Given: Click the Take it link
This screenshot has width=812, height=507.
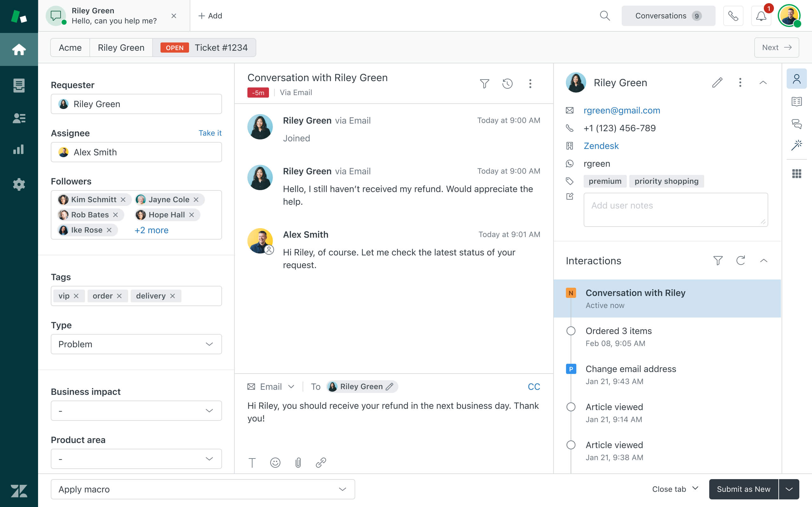Looking at the screenshot, I should (210, 133).
